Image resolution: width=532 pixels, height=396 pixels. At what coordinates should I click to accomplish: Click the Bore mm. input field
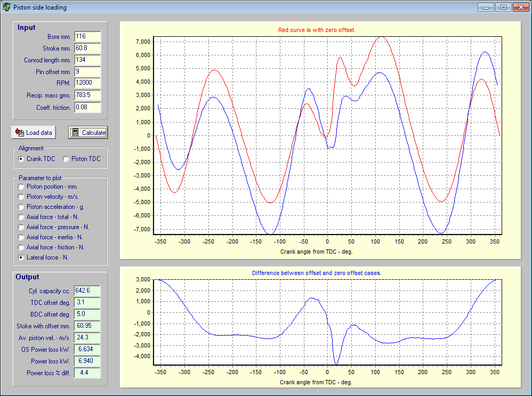(x=87, y=37)
